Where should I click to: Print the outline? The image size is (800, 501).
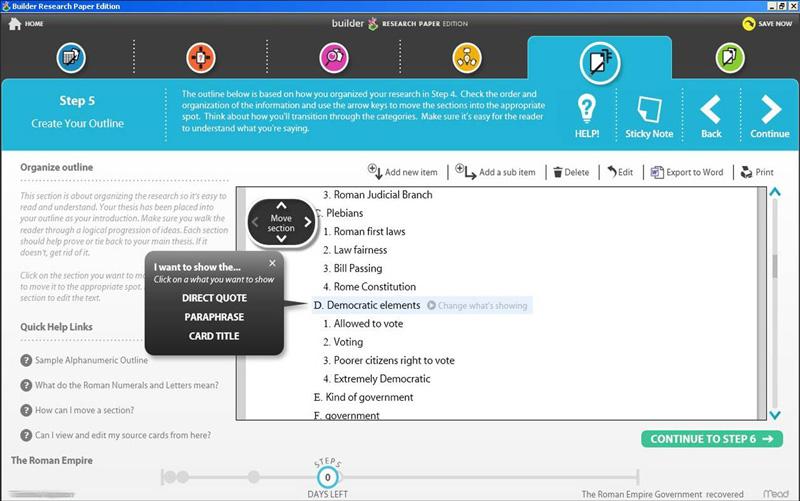(757, 172)
